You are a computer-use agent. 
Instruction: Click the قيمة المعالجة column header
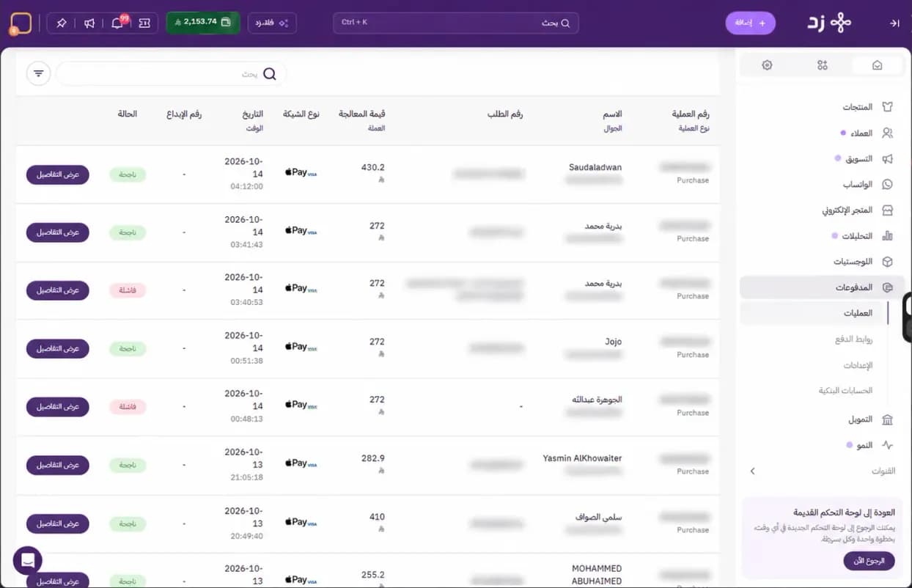pyautogui.click(x=362, y=114)
